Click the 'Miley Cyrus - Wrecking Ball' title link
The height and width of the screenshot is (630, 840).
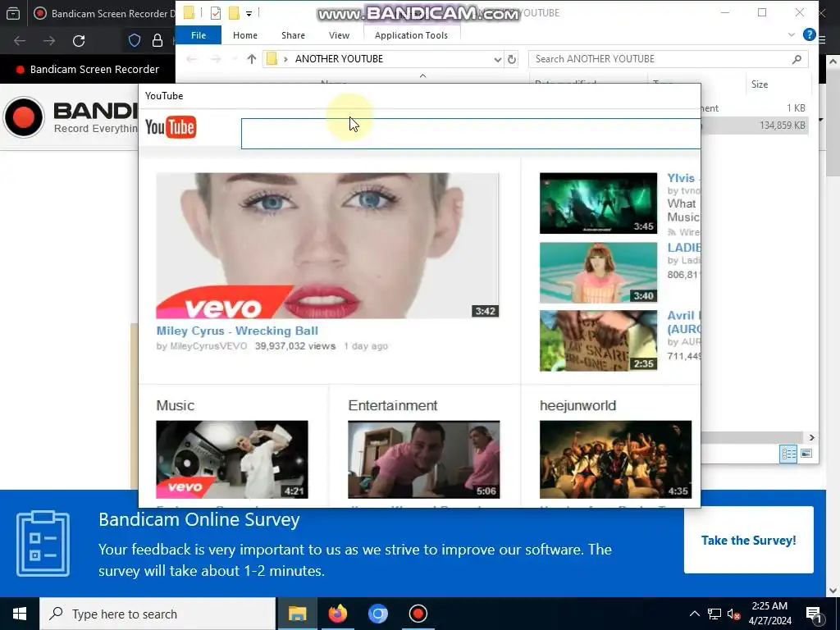tap(237, 331)
